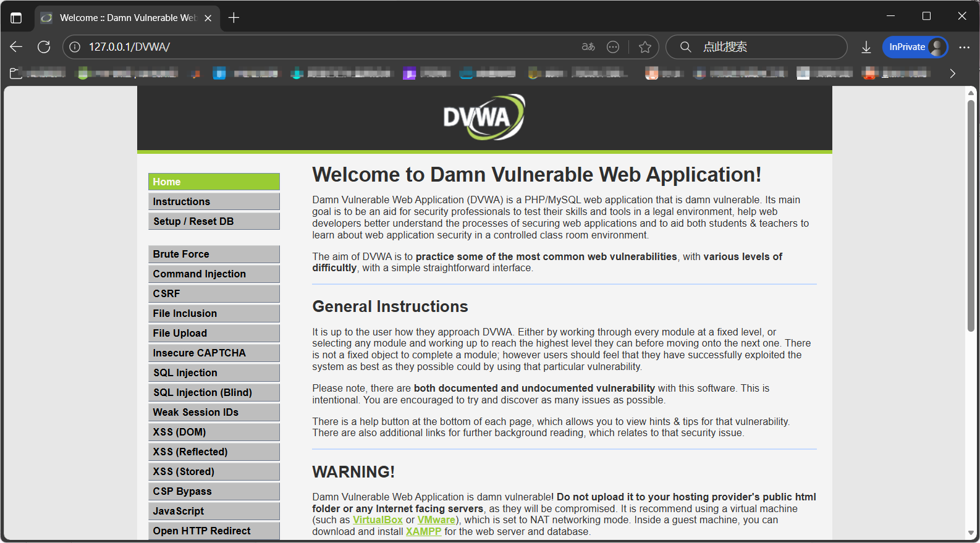Click the circled ellipsis icon in address bar
The width and height of the screenshot is (980, 543).
tap(613, 47)
